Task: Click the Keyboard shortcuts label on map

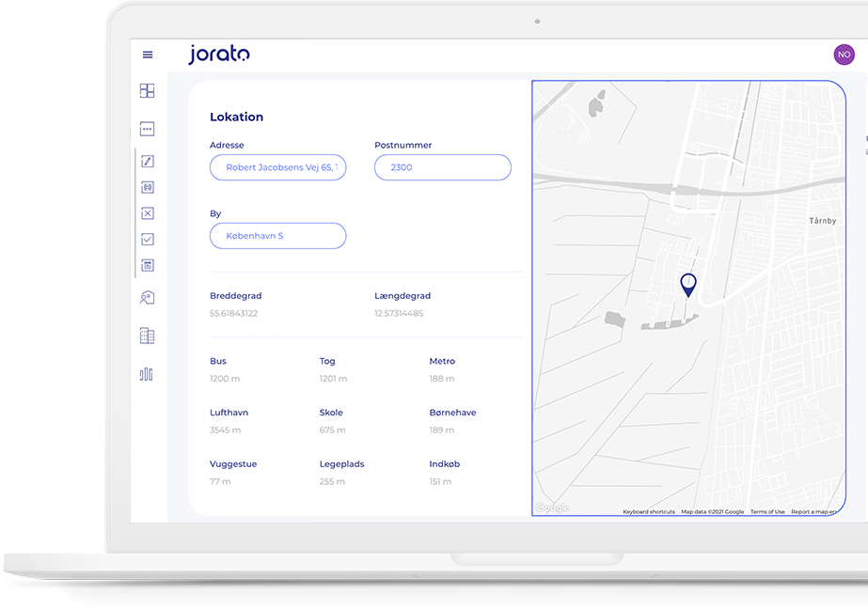Action: point(648,511)
